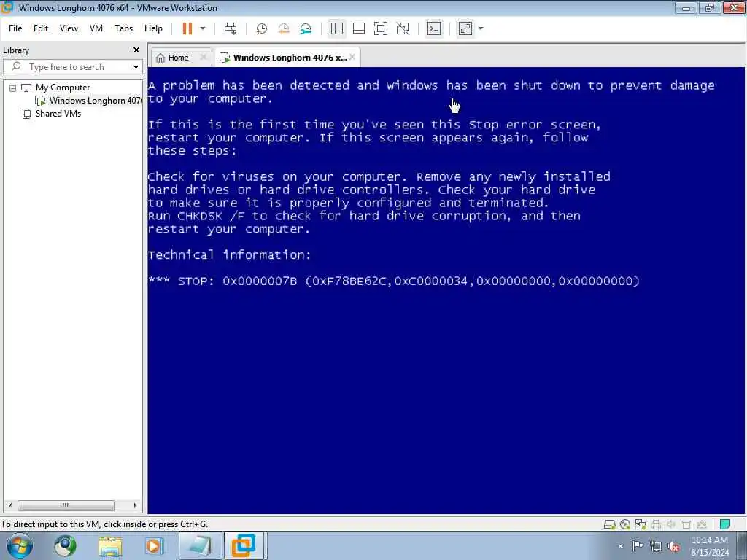Click the library scrollbar right arrow

point(135,505)
